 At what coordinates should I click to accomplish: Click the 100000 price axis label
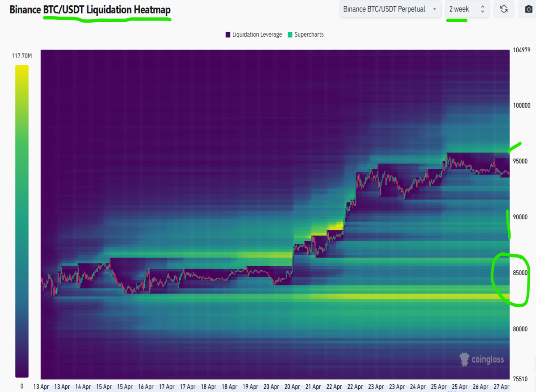coord(521,105)
